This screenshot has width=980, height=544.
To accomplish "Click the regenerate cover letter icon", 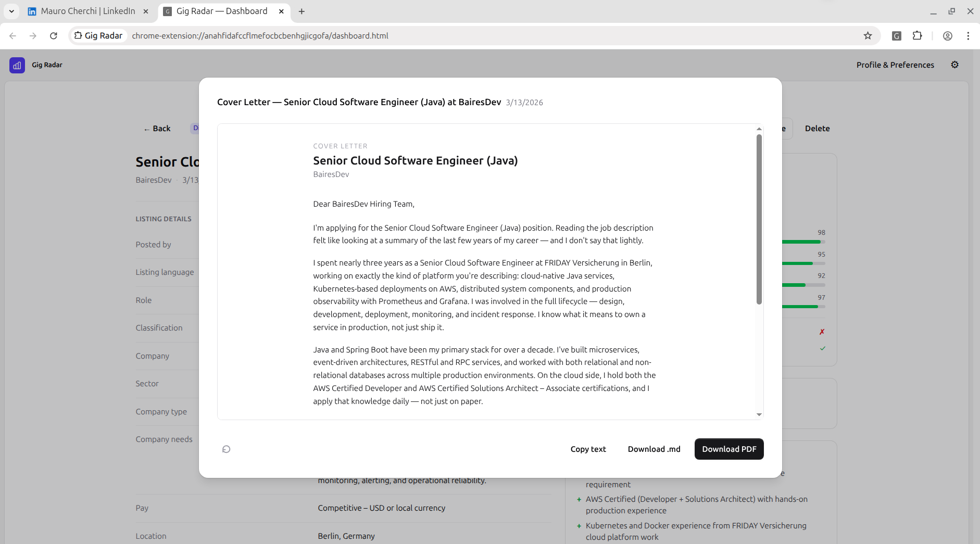I will coord(226,449).
